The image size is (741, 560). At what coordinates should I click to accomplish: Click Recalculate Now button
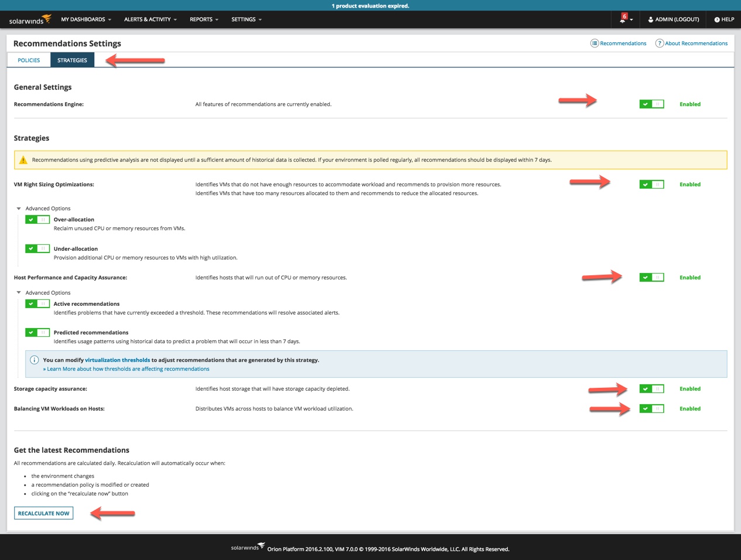click(x=44, y=514)
